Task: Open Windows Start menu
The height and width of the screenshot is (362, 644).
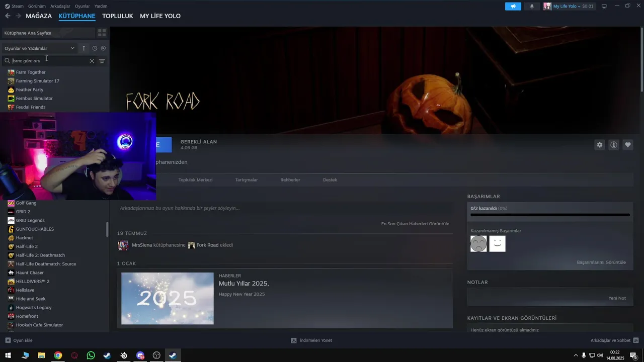Action: (x=8, y=355)
